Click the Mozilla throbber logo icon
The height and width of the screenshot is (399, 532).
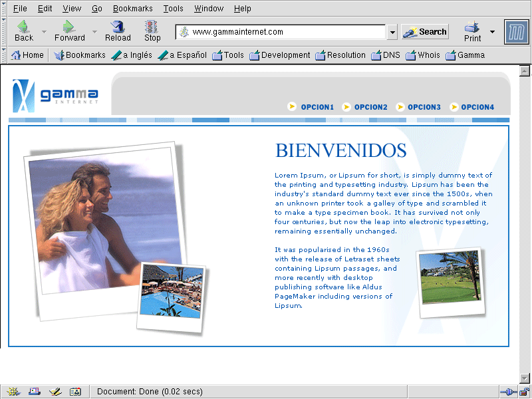(x=516, y=32)
